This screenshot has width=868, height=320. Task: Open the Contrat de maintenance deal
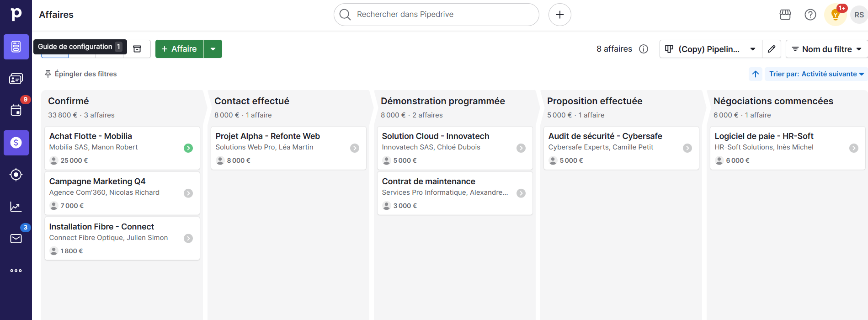pyautogui.click(x=429, y=181)
